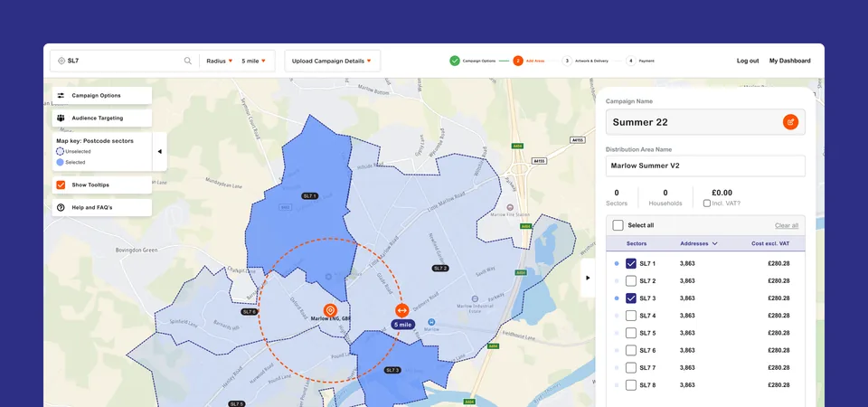Click the Help question mark icon
The image size is (868, 407).
pyautogui.click(x=61, y=208)
